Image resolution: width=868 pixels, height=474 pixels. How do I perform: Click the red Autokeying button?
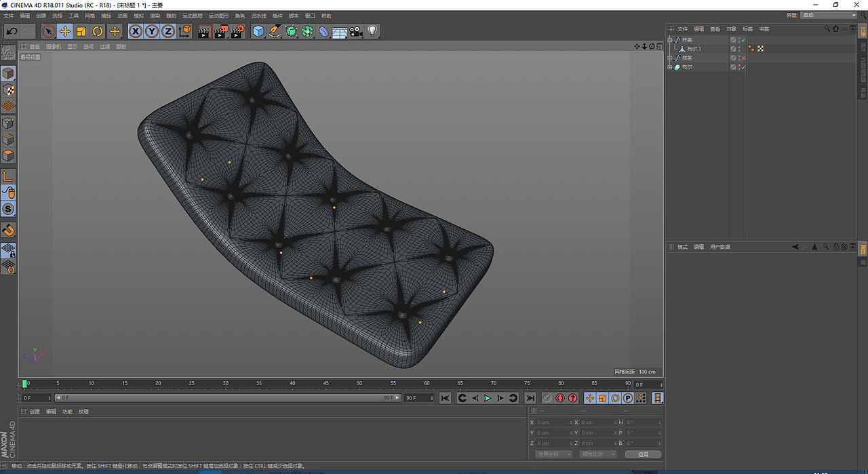click(560, 398)
